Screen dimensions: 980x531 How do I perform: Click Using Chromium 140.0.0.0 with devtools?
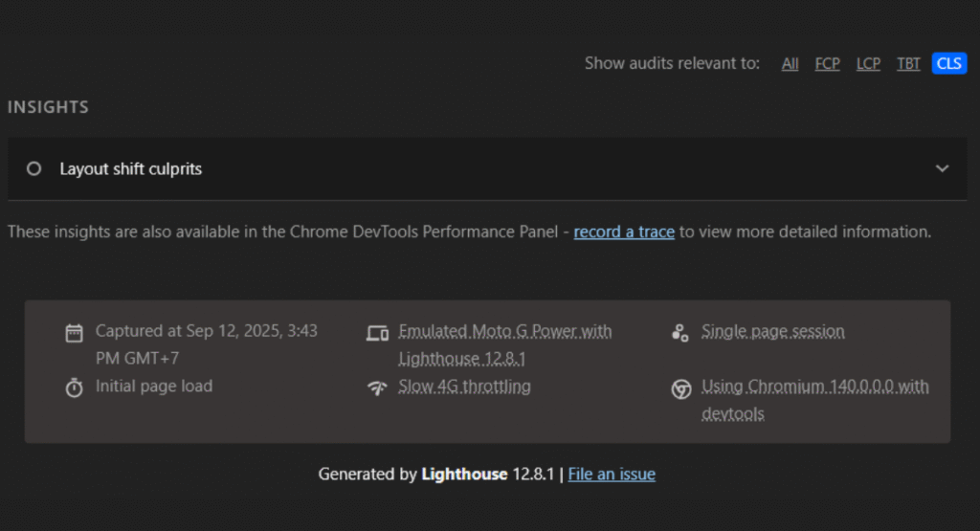pyautogui.click(x=814, y=387)
